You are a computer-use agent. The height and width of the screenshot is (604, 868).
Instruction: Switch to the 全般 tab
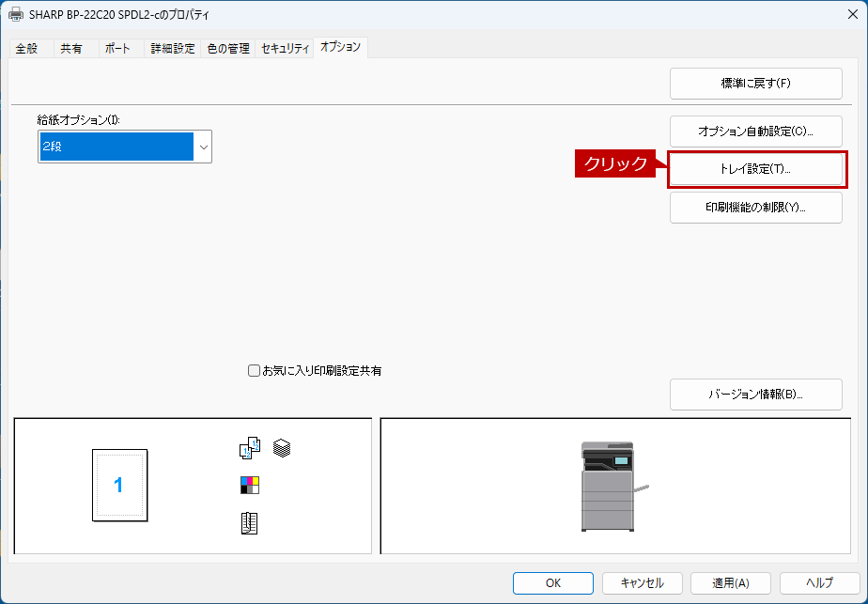point(26,49)
